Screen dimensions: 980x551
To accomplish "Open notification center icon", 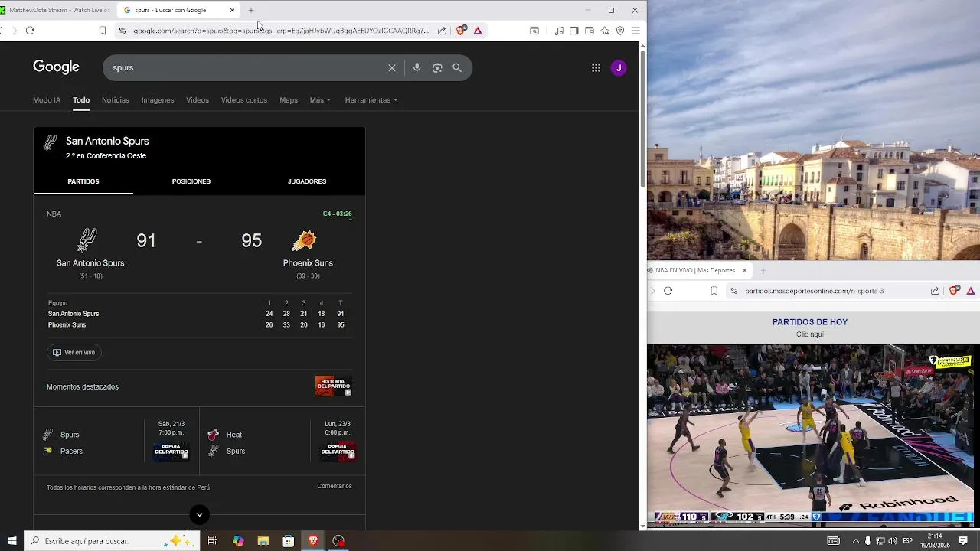I will [963, 541].
